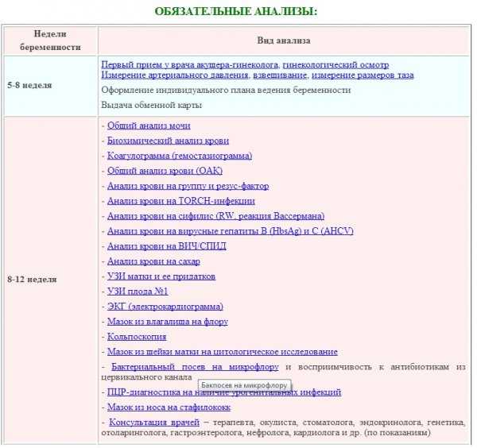Click the "ОБЯЗАТЕЛЬНЫЕ АНАЛИЗЫ:" heading
Viewport: 477px width, 448px height.
[236, 12]
